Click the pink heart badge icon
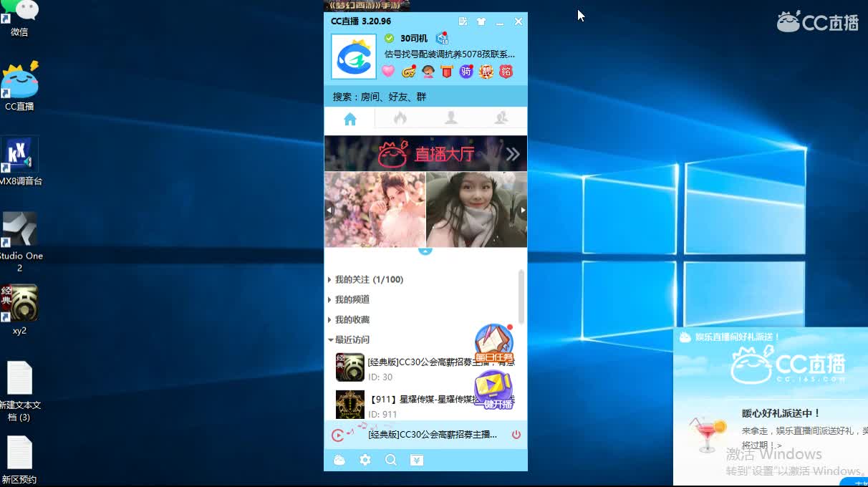 point(388,72)
